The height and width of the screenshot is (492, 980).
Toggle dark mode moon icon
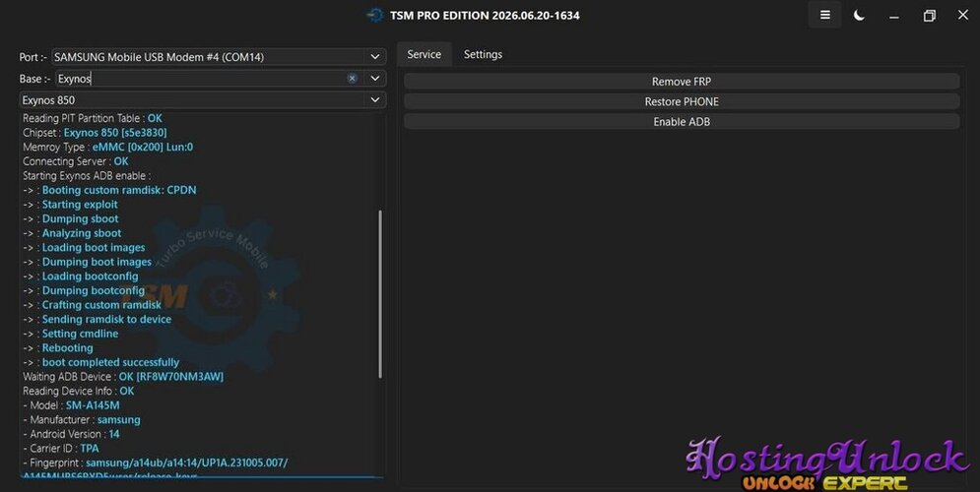click(x=860, y=15)
